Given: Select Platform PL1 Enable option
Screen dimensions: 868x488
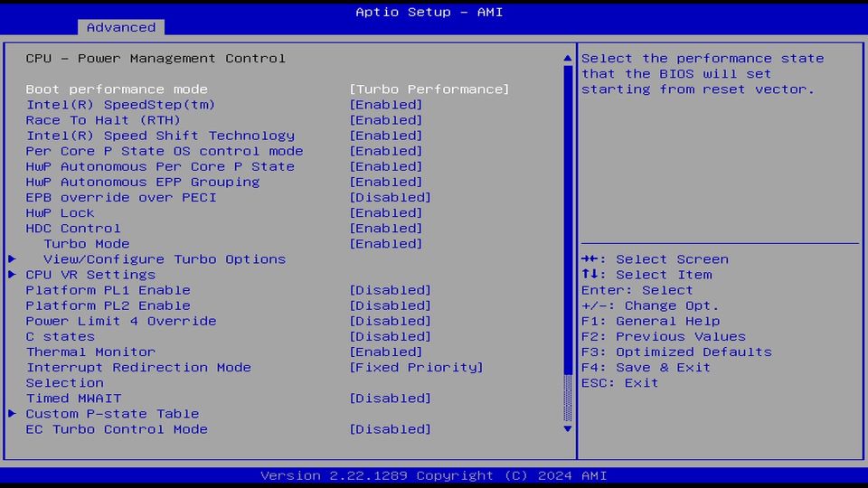Looking at the screenshot, I should [x=108, y=290].
